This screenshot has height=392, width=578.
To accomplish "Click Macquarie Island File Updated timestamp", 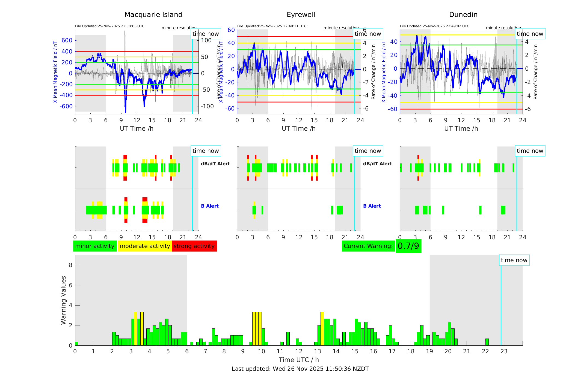I will [x=109, y=26].
